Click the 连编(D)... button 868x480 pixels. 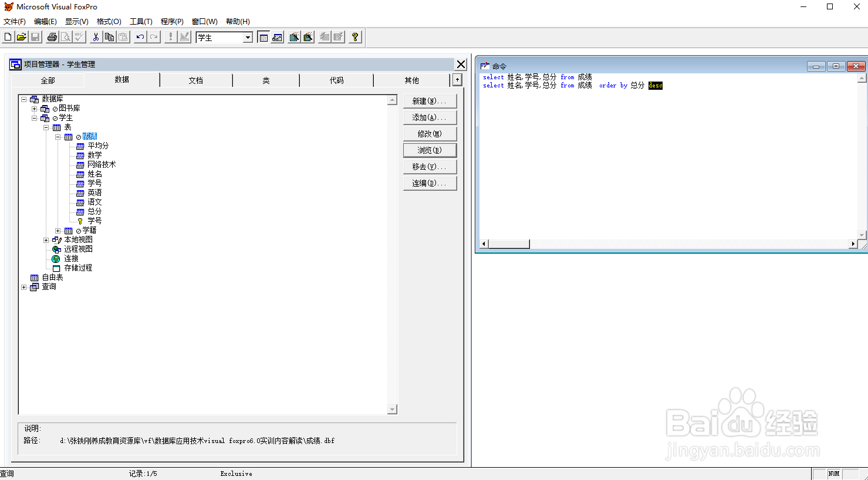point(430,183)
